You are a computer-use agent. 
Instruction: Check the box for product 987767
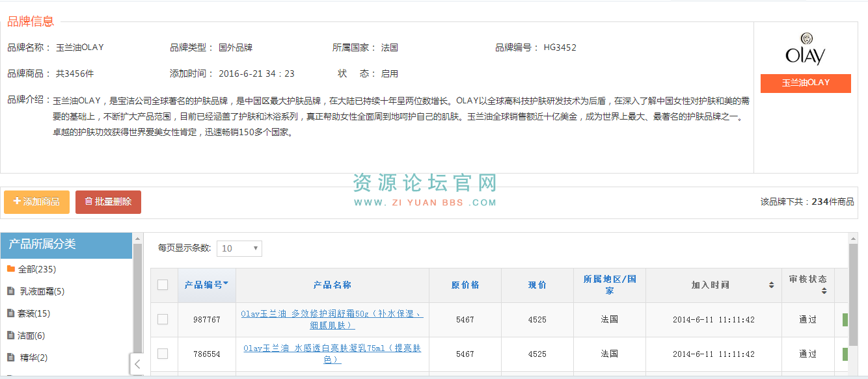click(163, 319)
